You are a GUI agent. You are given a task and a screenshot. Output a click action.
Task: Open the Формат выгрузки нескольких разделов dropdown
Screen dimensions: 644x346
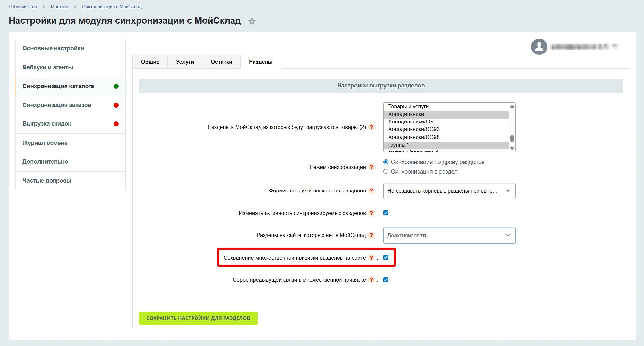(449, 191)
